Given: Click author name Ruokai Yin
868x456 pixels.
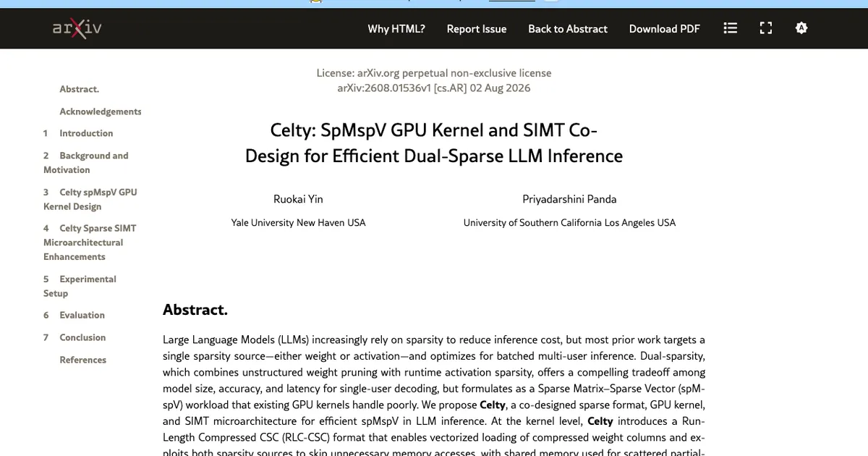Looking at the screenshot, I should point(299,199).
